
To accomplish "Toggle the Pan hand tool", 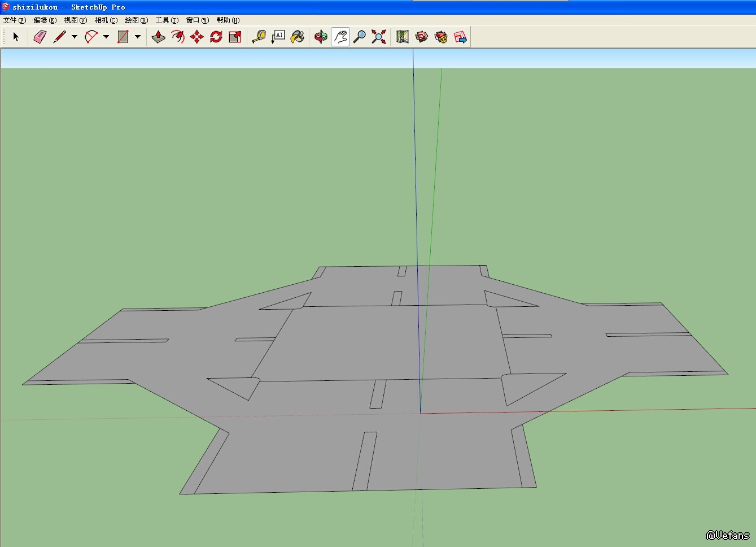I will tap(340, 37).
